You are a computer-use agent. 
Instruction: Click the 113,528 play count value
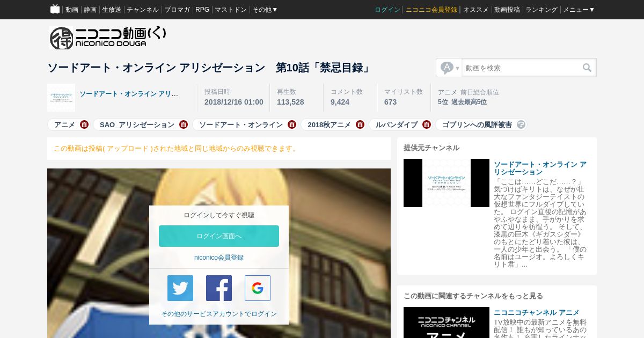pos(290,102)
